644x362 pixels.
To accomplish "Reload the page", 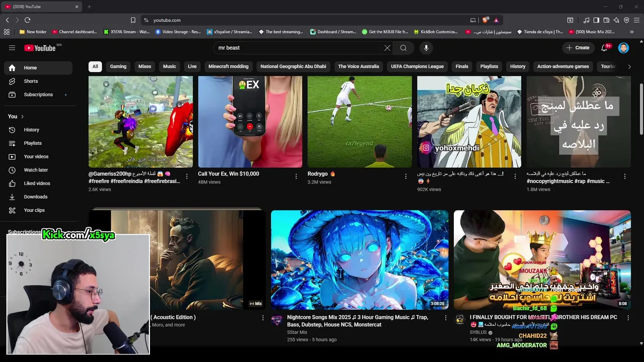I will click(x=27, y=20).
